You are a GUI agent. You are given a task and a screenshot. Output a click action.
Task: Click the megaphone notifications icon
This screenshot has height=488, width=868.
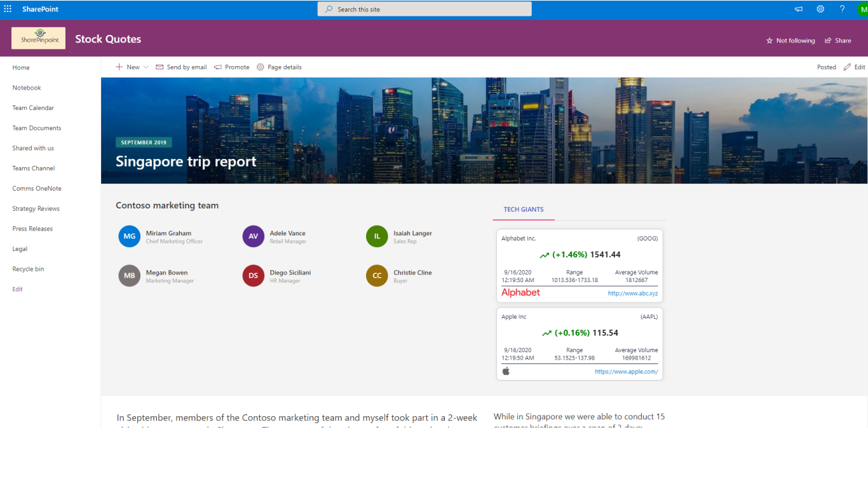point(799,9)
